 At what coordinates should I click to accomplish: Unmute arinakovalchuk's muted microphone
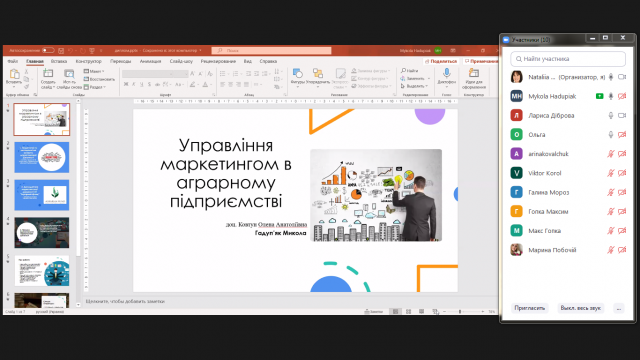pos(611,154)
